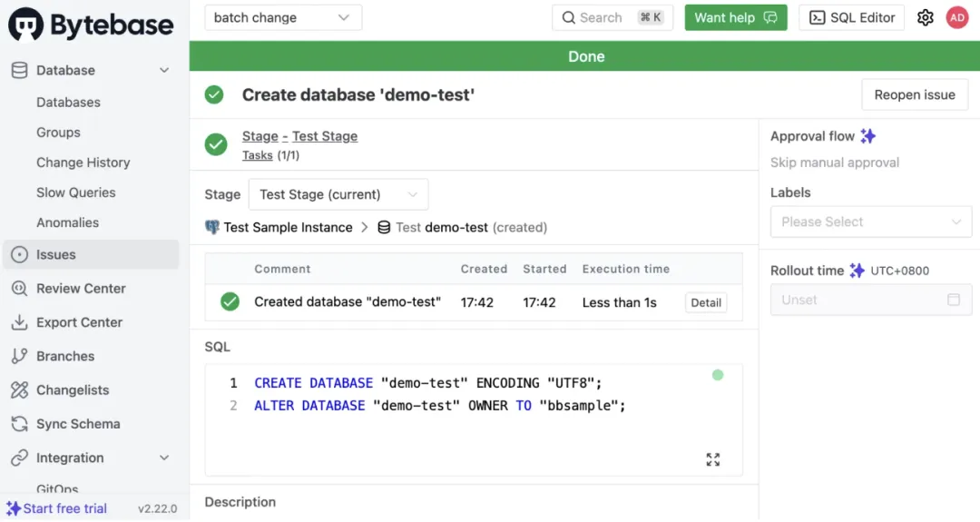Open the Labels Please Select dropdown
Viewport: 980px width, 522px height.
coord(870,222)
